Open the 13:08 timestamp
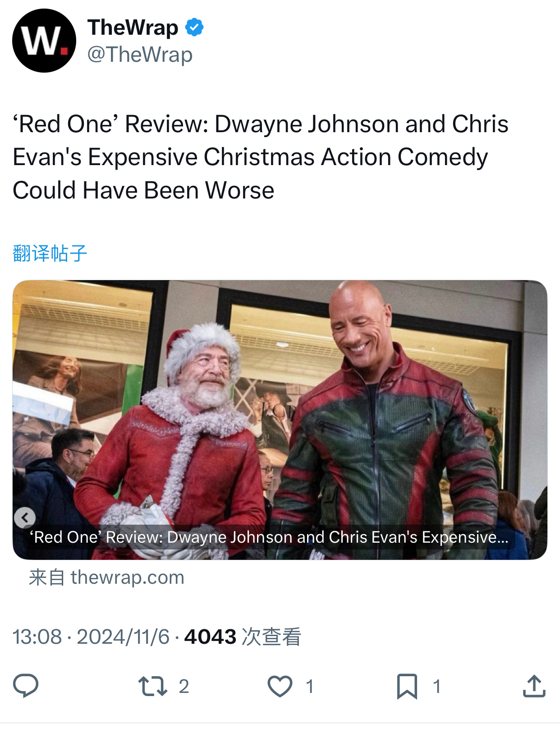Image resolution: width=560 pixels, height=729 pixels. (37, 637)
